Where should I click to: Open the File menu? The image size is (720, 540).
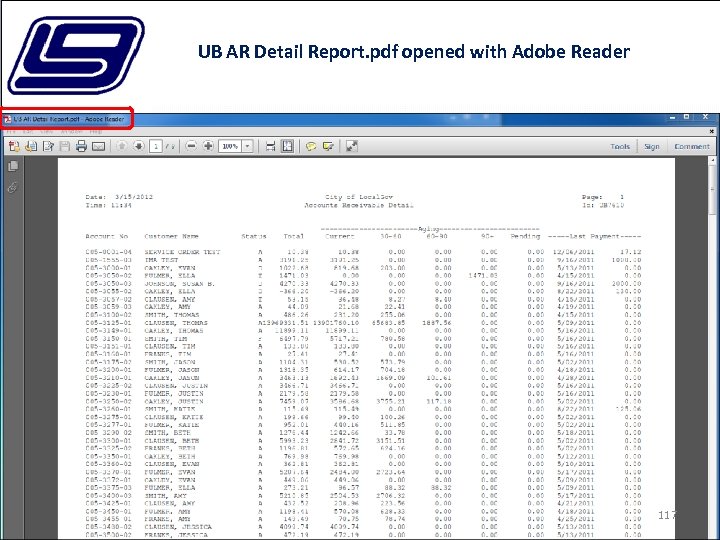[x=10, y=132]
